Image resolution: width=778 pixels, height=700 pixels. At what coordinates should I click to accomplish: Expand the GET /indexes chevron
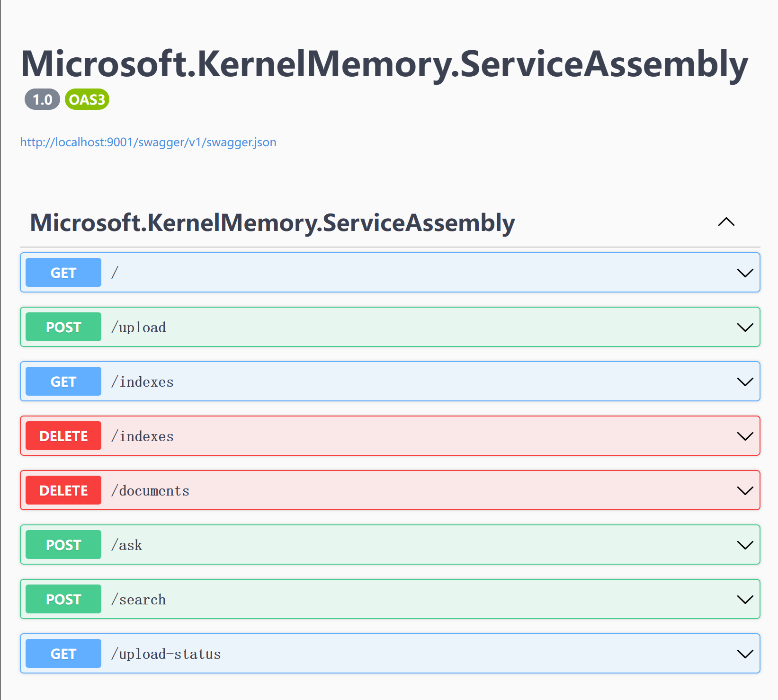tap(745, 382)
